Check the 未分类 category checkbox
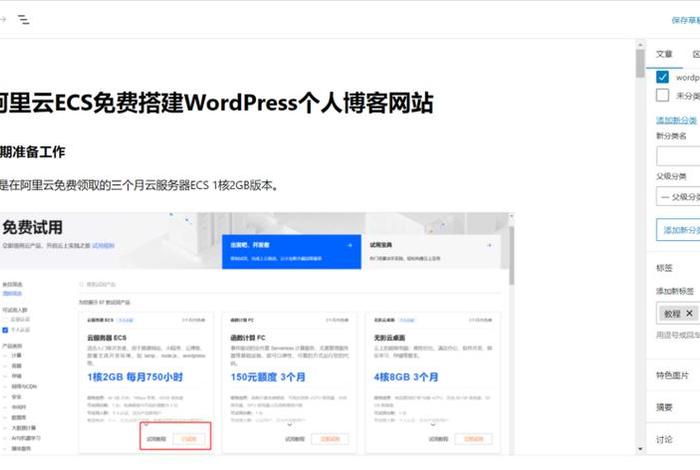 662,95
